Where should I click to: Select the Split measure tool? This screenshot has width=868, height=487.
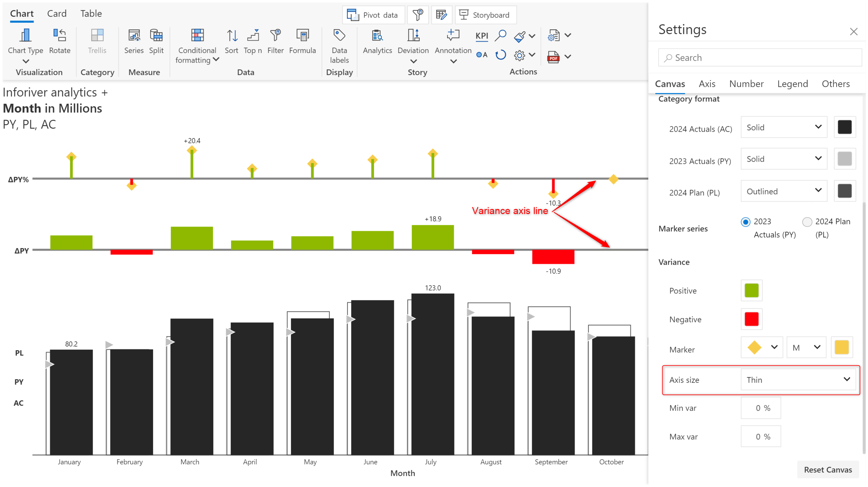click(x=156, y=41)
